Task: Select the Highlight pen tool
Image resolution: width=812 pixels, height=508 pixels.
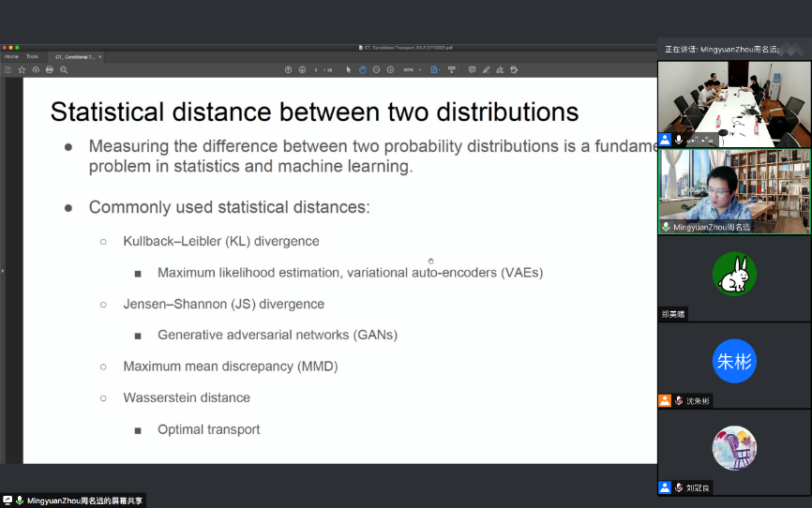Action: click(x=486, y=70)
